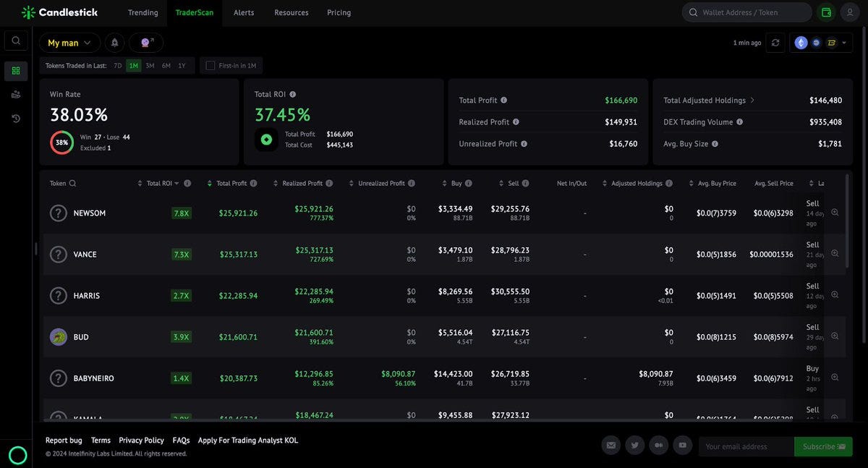Go to the TraderScan tab
Screen dimensions: 868x468
(195, 12)
